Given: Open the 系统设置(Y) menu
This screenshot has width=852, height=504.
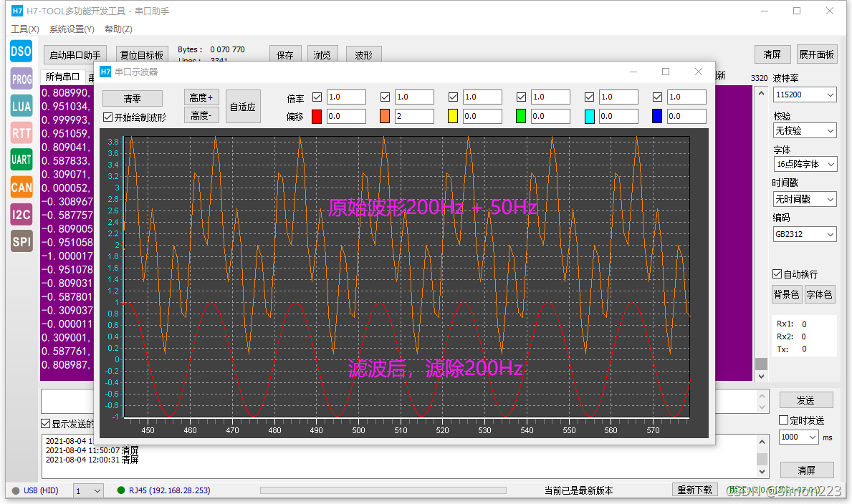Looking at the screenshot, I should coord(72,29).
